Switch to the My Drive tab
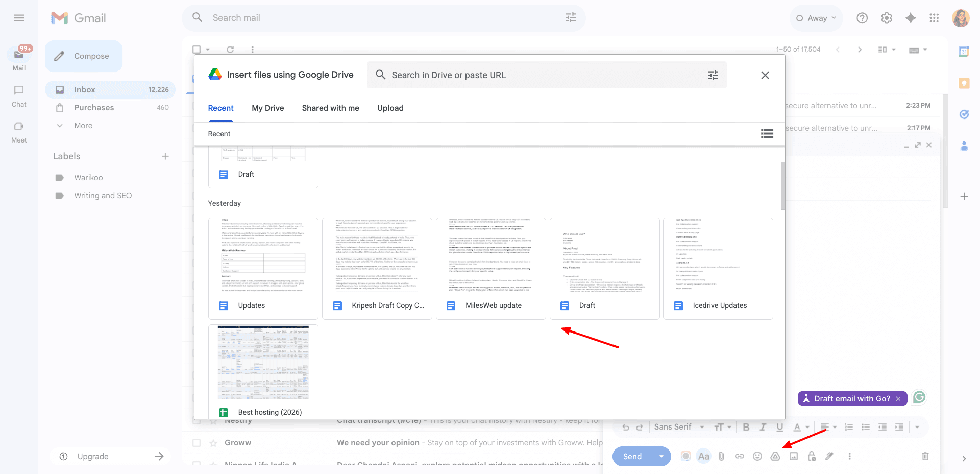This screenshot has width=980, height=474. coord(268,108)
